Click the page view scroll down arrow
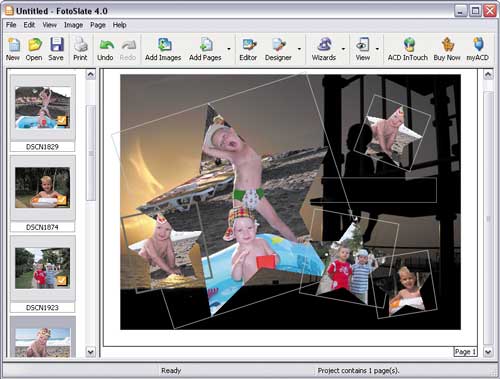Viewport: 500px width, 379px height. (488, 352)
